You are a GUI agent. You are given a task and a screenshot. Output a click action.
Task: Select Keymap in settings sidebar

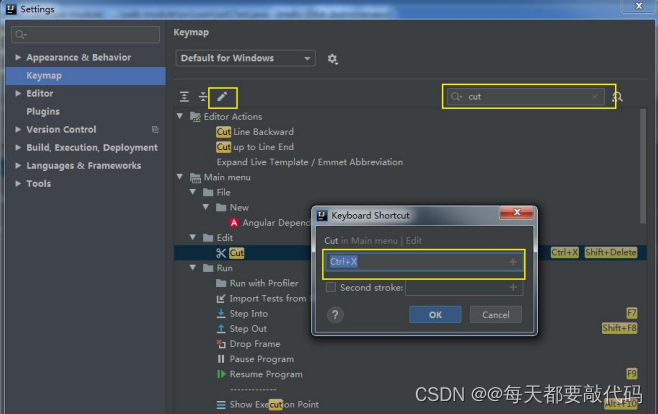tap(86, 76)
